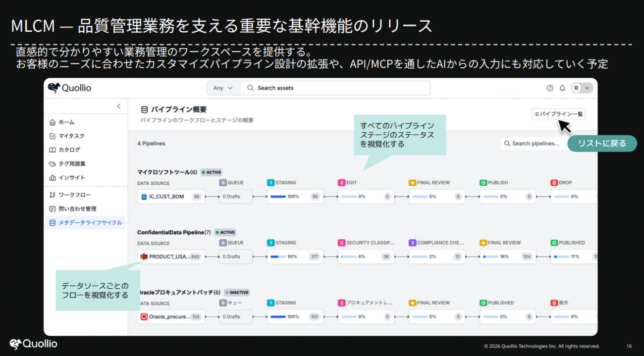Click the パイプライン一覧 button
Screen dimensions: 644x356
click(558, 114)
